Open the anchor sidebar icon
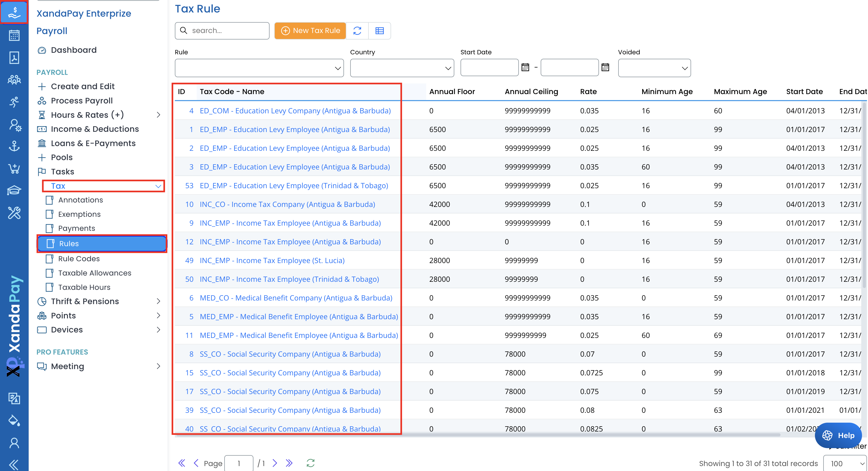The height and width of the screenshot is (471, 868). 14,146
